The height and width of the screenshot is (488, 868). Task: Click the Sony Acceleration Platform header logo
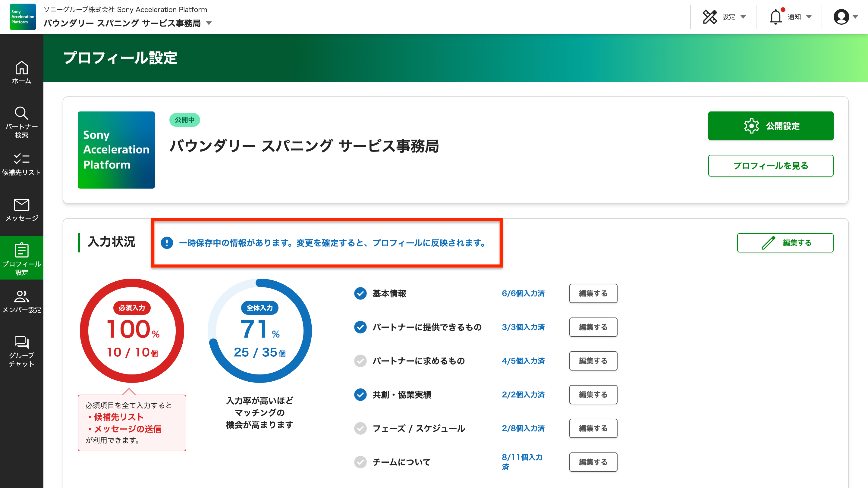click(x=23, y=17)
